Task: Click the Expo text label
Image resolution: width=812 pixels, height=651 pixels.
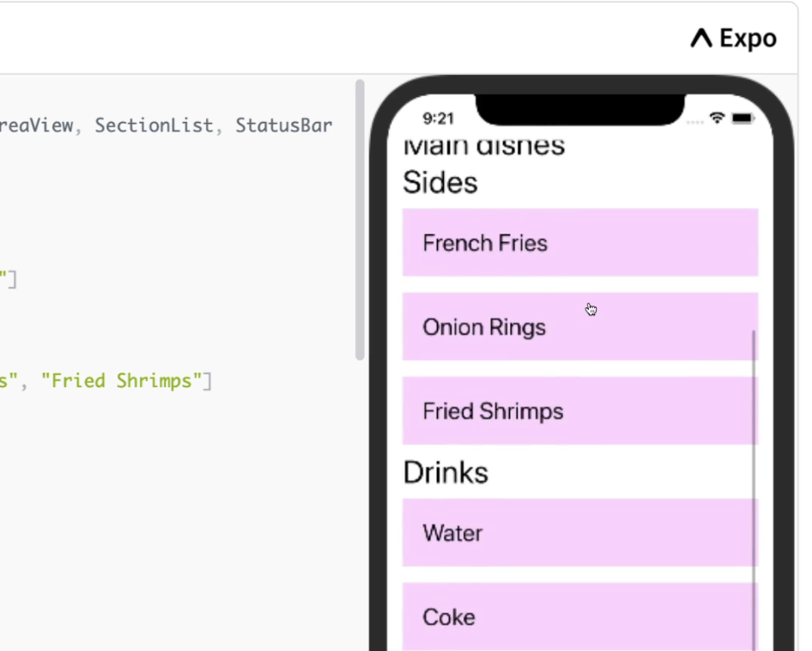Action: pyautogui.click(x=748, y=39)
